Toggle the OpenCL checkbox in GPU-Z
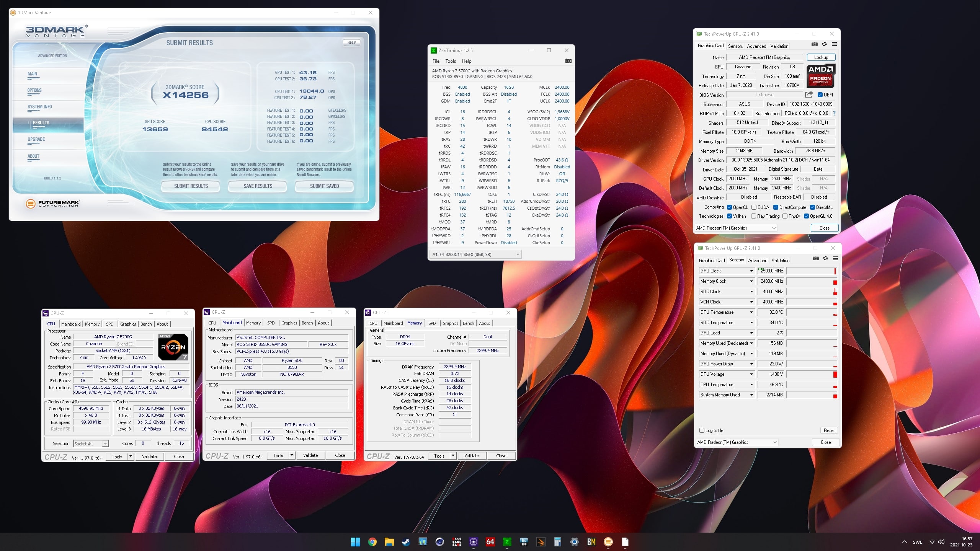980x551 pixels. 729,207
